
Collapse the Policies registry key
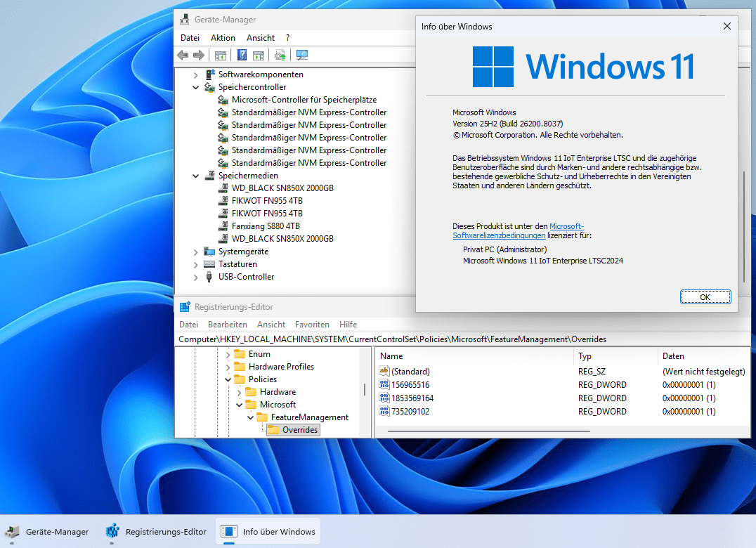pos(228,379)
